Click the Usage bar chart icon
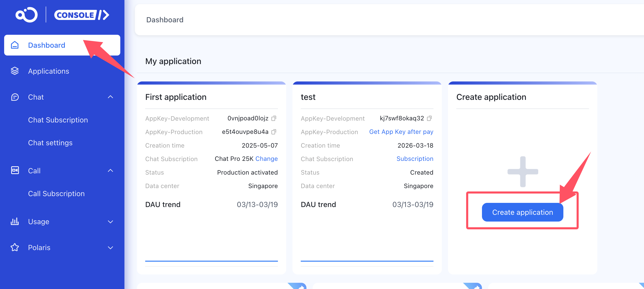 (15, 222)
